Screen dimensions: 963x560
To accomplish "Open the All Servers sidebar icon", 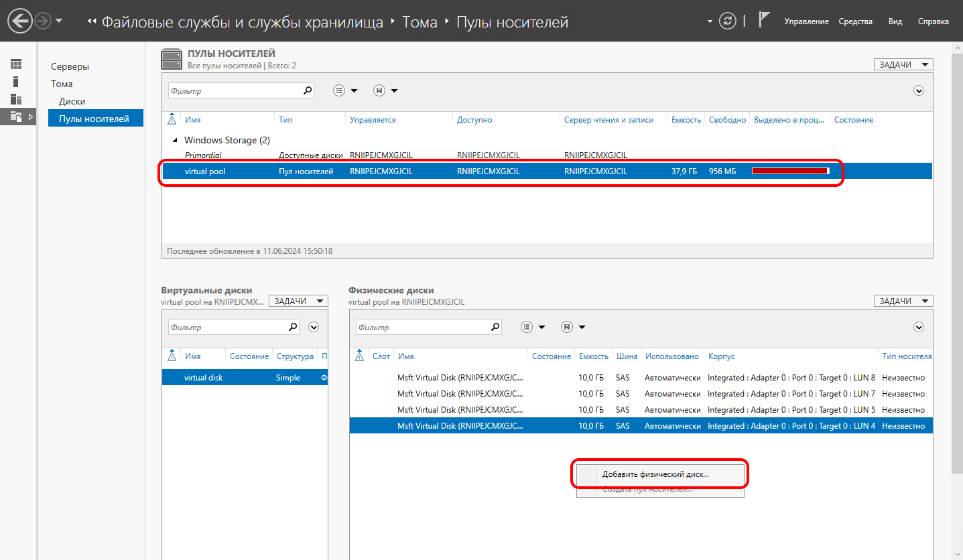I will click(x=16, y=99).
